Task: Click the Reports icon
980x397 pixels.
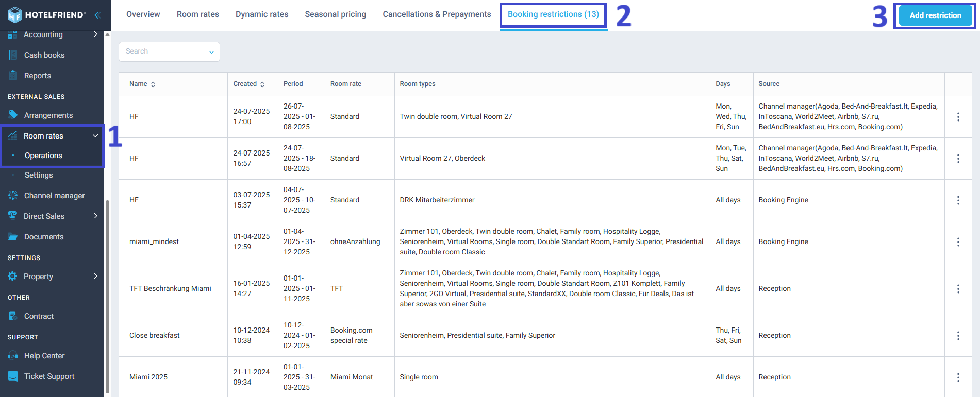Action: [x=13, y=76]
